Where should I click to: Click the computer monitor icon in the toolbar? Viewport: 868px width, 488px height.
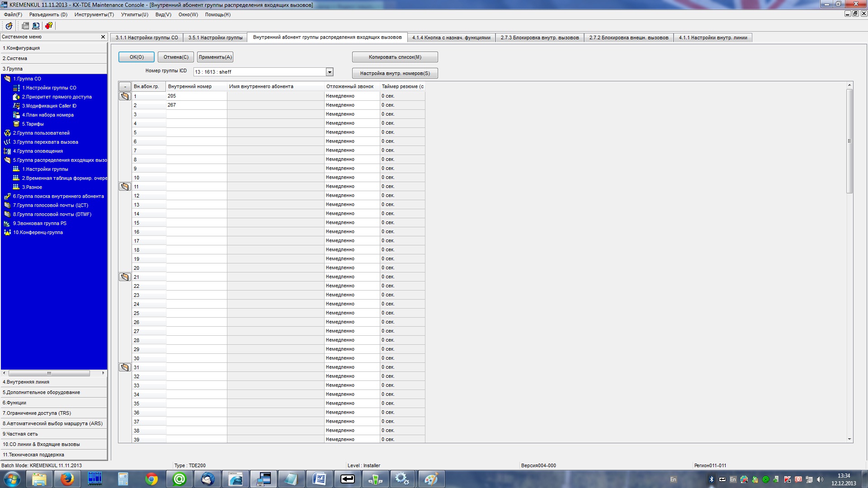pyautogui.click(x=36, y=26)
